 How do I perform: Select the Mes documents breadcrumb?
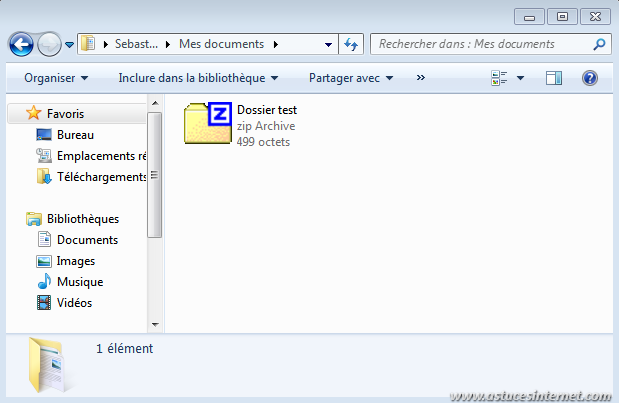[x=221, y=44]
